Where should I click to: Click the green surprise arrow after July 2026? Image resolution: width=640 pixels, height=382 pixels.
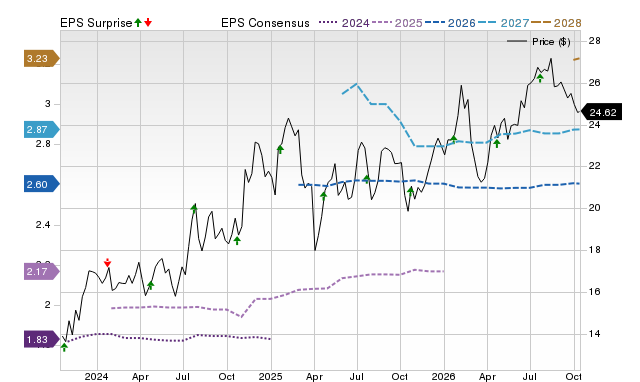click(540, 78)
